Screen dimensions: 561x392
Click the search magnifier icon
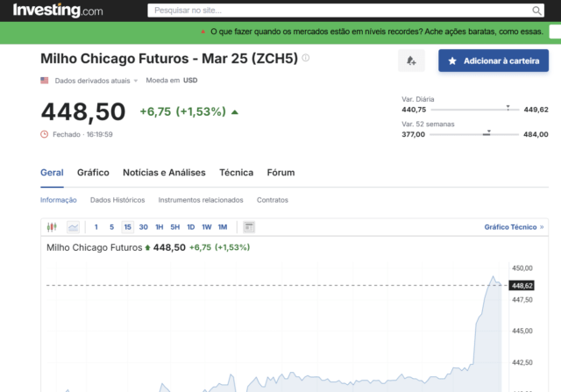tap(536, 11)
